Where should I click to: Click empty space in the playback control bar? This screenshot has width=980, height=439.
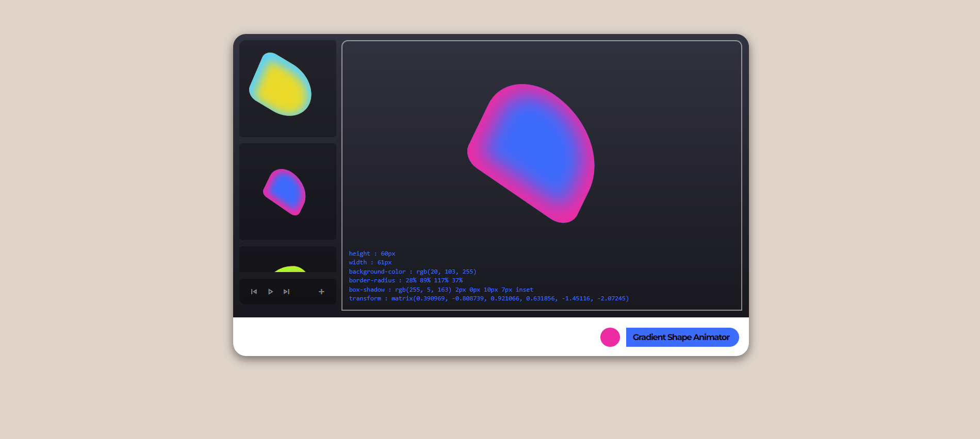[x=303, y=292]
